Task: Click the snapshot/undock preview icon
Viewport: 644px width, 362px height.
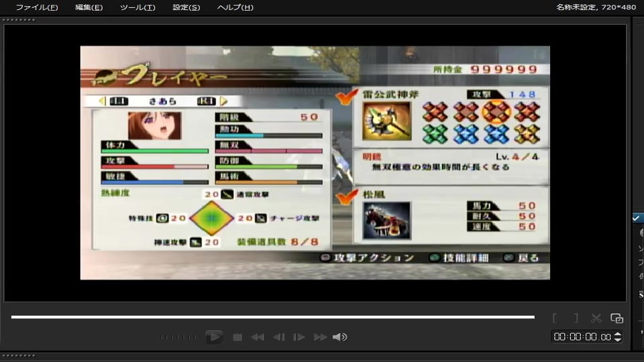Action: 617,318
